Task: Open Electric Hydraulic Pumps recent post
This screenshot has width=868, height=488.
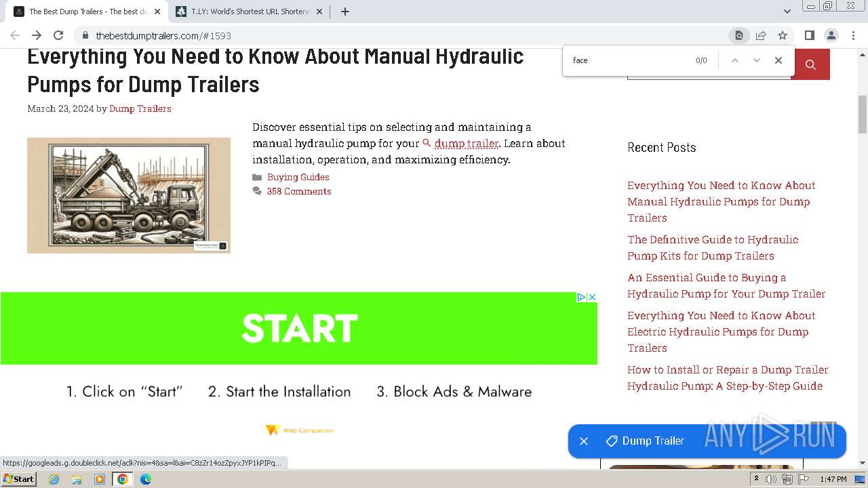Action: click(722, 331)
